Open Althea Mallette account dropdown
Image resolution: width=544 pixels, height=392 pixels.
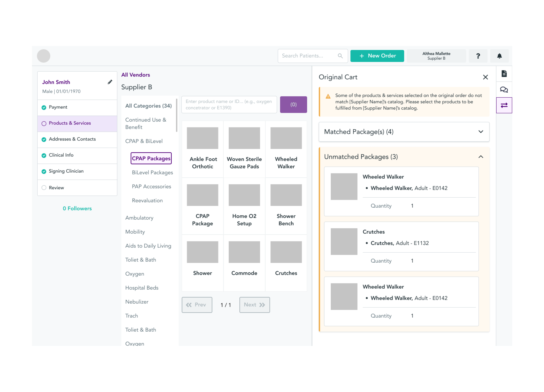pos(436,56)
